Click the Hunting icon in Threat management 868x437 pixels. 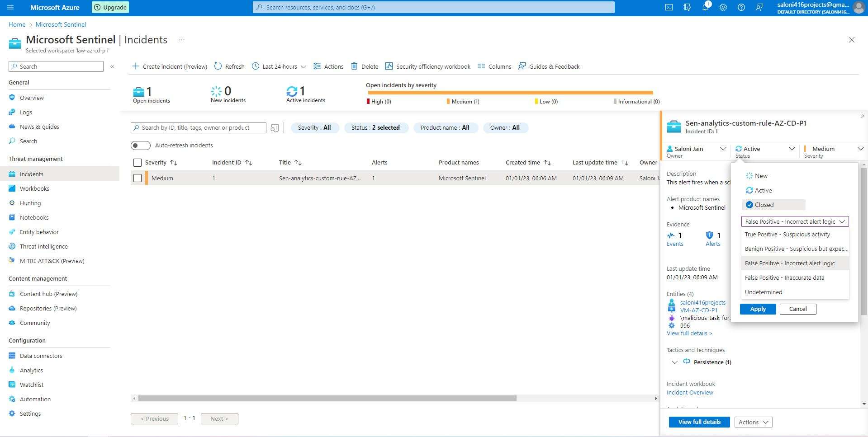tap(12, 203)
